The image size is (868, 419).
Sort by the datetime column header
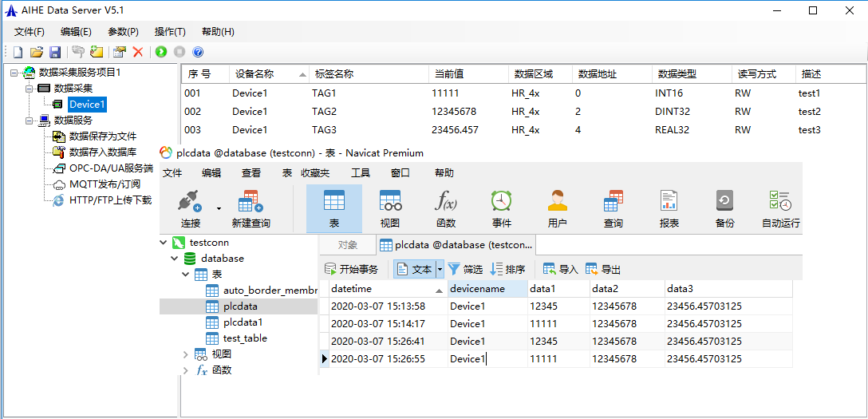pyautogui.click(x=351, y=289)
